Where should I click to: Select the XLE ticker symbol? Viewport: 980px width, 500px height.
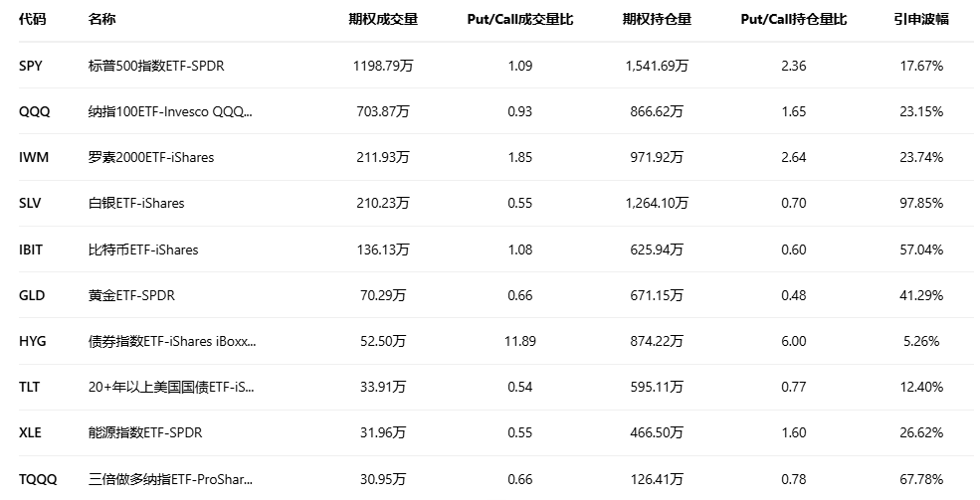pos(32,432)
